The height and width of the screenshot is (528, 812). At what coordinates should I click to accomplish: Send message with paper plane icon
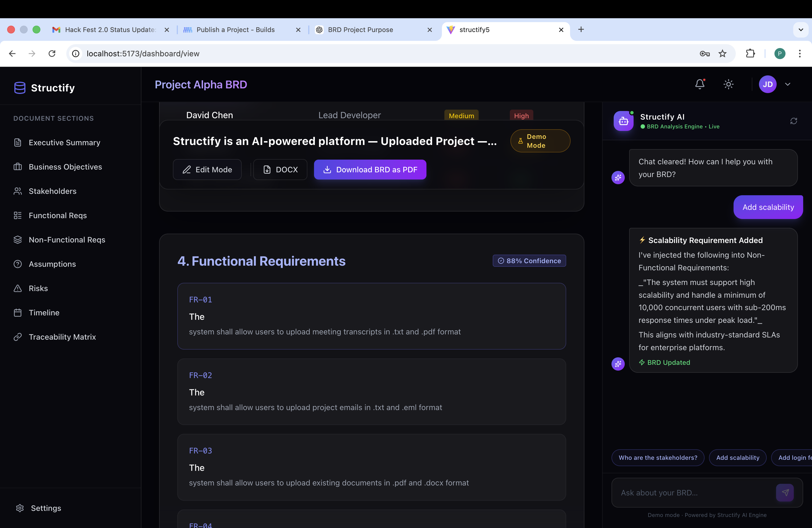785,493
